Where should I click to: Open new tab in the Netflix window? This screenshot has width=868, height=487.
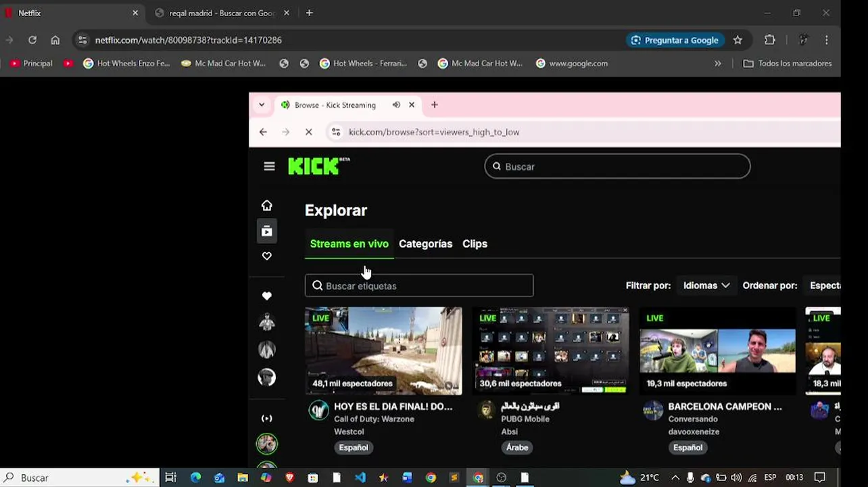click(x=309, y=13)
